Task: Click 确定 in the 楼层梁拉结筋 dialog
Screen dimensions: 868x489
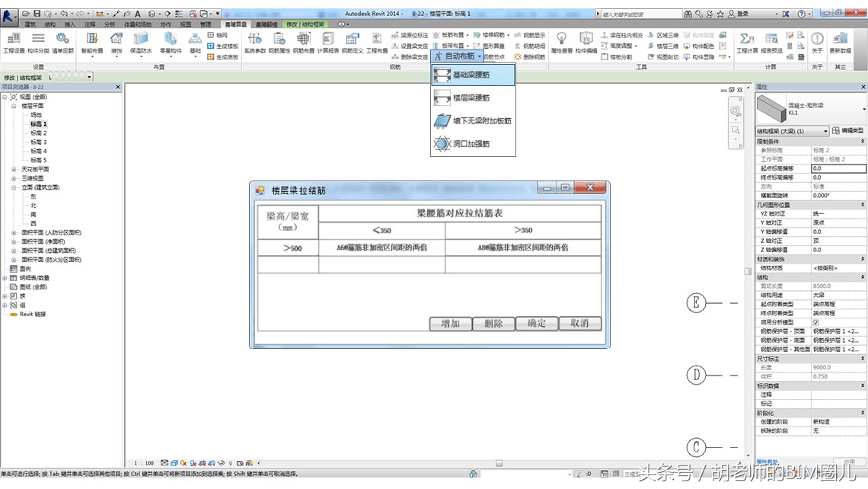Action: pos(536,323)
